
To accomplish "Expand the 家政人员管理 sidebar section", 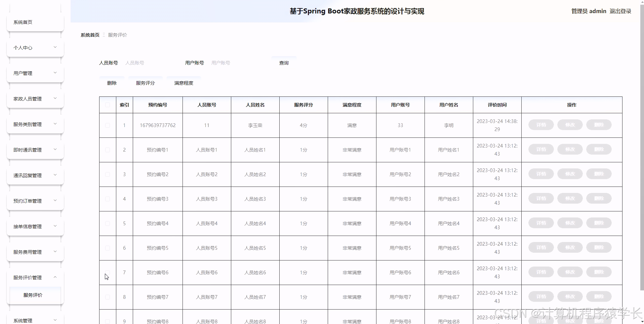I will point(35,98).
